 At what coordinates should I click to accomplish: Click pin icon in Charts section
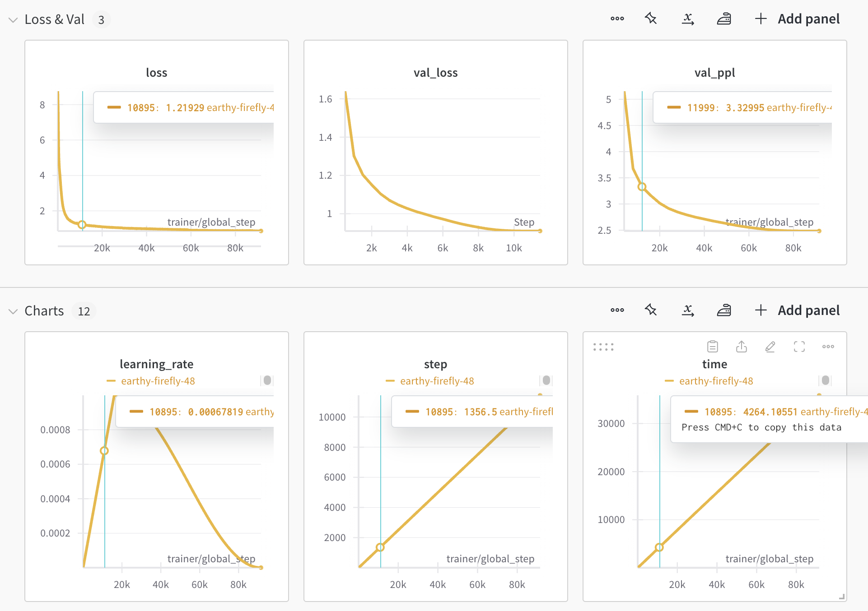click(651, 310)
